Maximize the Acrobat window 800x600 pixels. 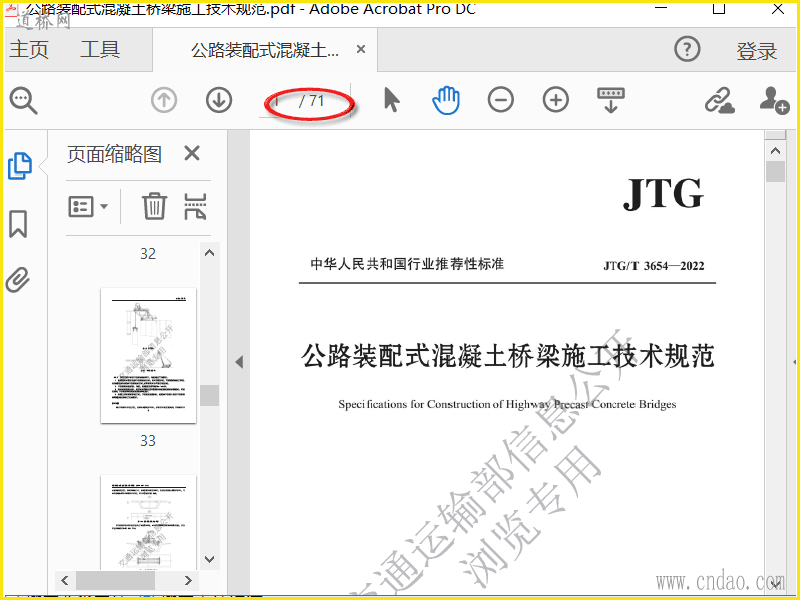[x=719, y=8]
